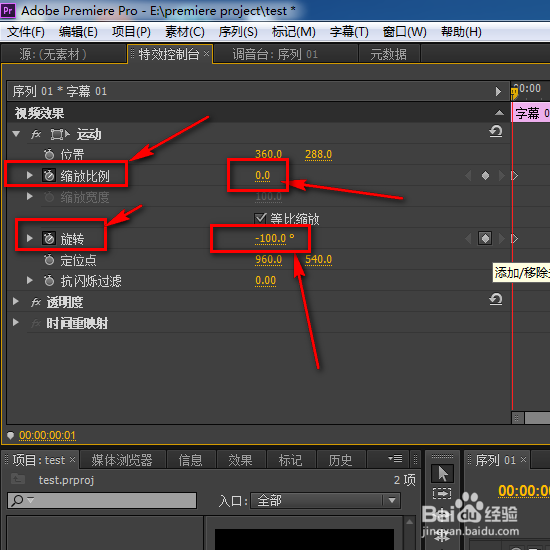Viewport: 550px width, 550px height.
Task: Go to next keyframe of 缩放比例
Action: tap(502, 175)
